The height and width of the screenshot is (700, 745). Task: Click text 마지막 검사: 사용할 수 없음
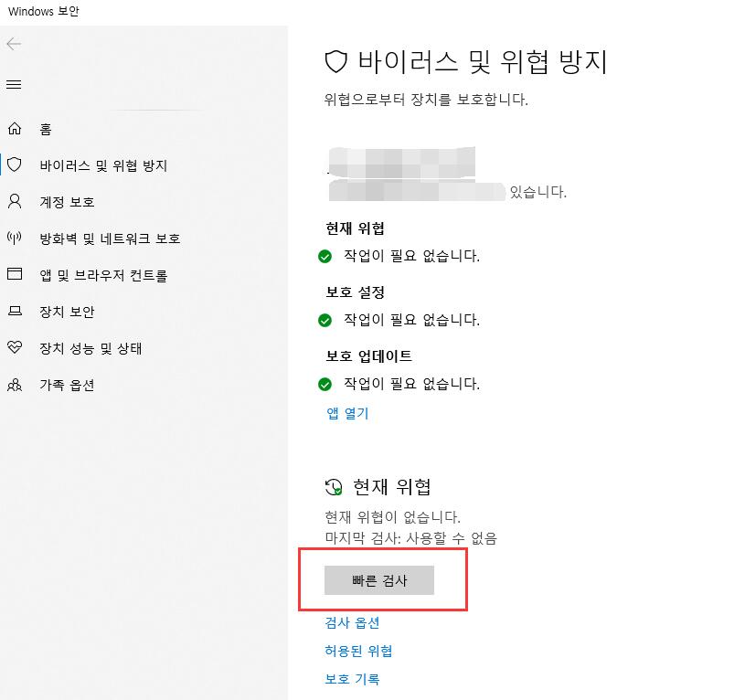(x=411, y=538)
